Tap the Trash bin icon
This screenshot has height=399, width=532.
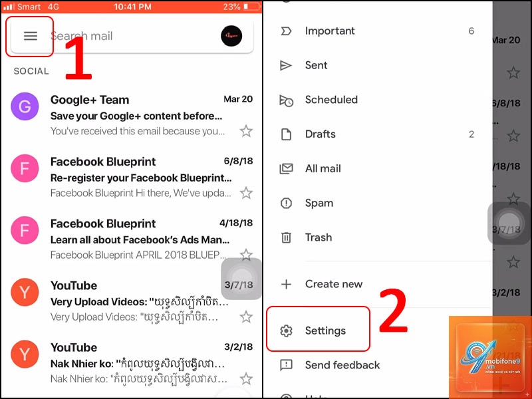[286, 237]
